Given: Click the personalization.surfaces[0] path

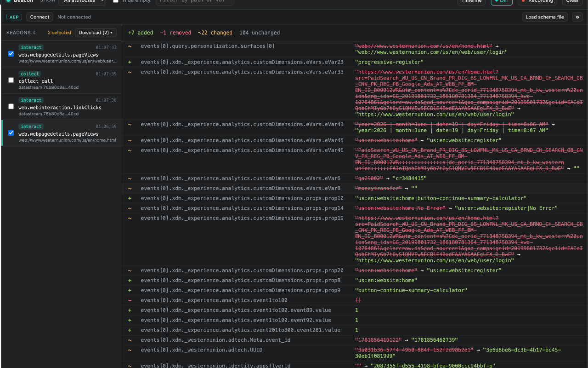Looking at the screenshot, I should click(x=208, y=46).
